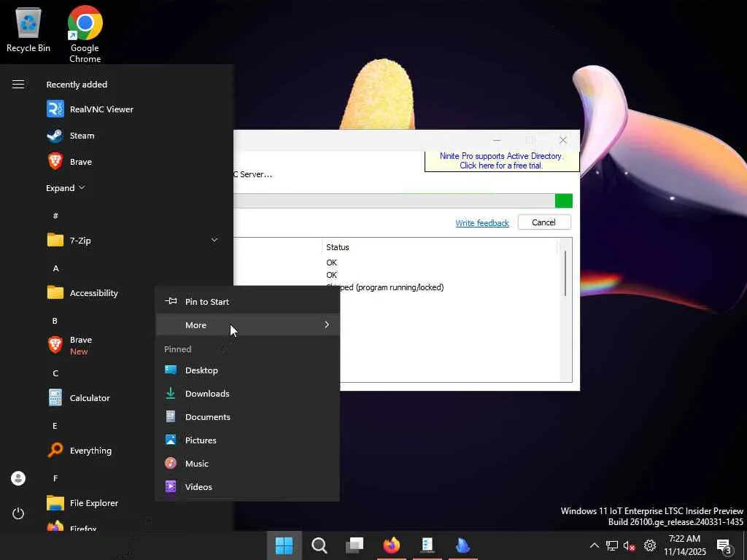The width and height of the screenshot is (747, 560).
Task: Open Everything search app
Action: click(80, 450)
